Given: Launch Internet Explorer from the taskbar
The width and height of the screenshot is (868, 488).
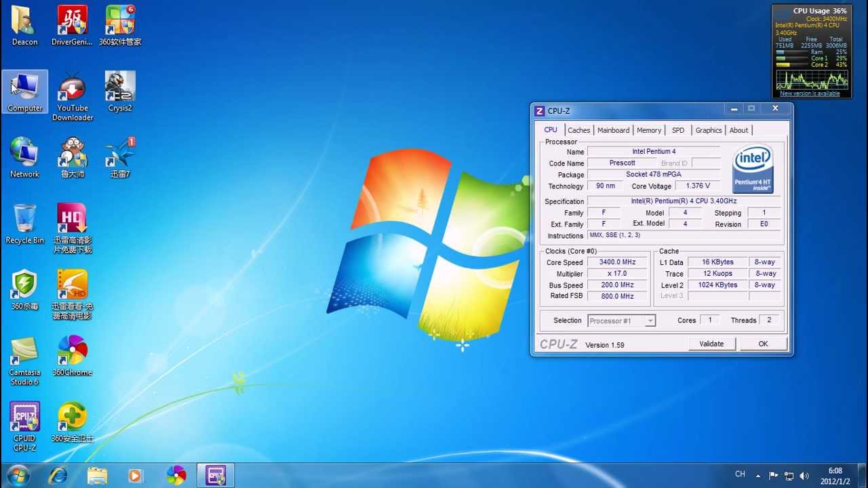Looking at the screenshot, I should [x=58, y=475].
